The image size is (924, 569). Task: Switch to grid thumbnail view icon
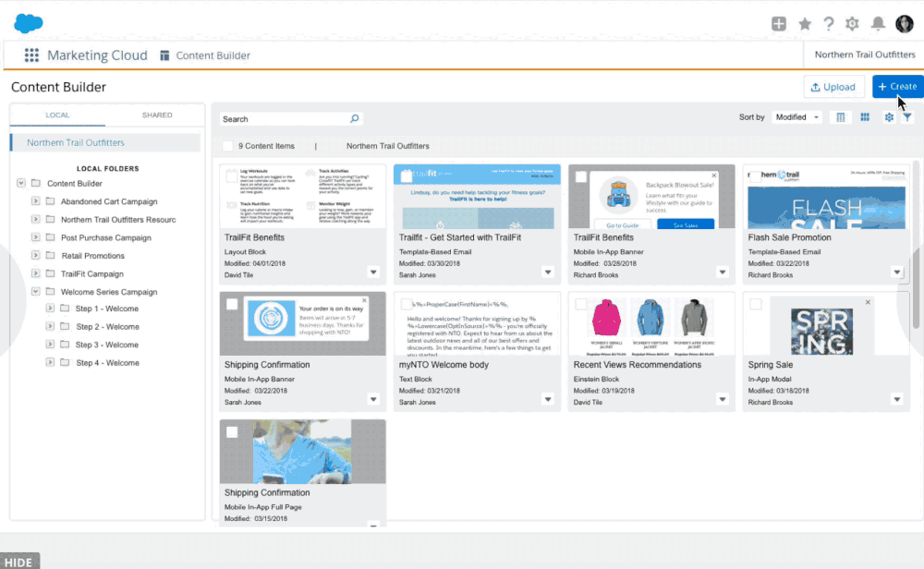tap(865, 117)
